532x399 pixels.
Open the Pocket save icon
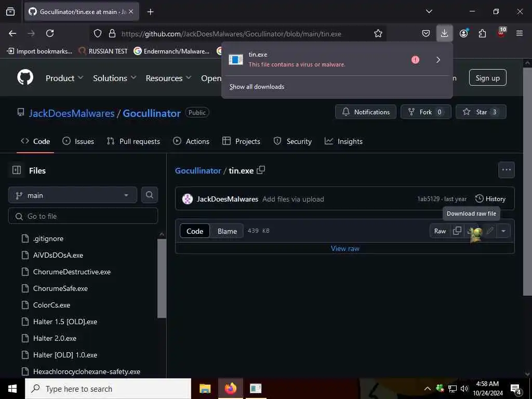click(x=426, y=33)
